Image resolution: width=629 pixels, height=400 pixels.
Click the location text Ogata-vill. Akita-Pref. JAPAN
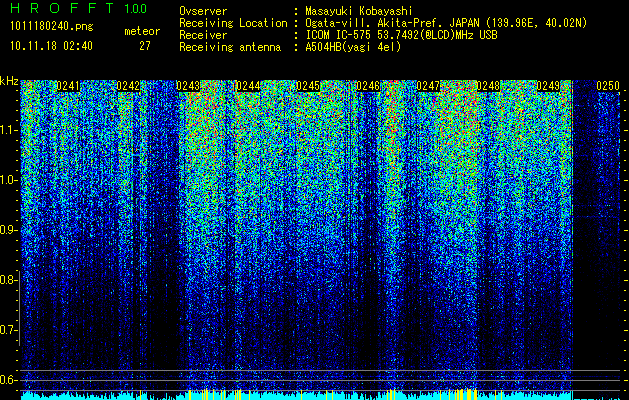(392, 23)
